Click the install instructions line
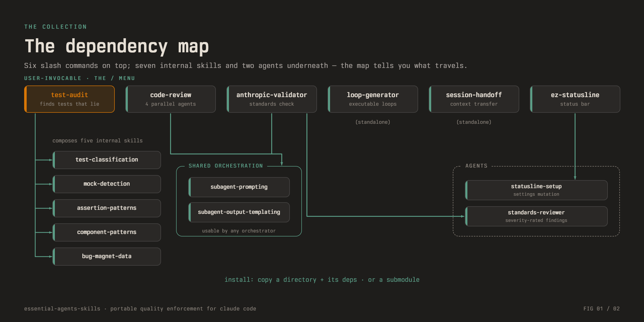Image resolution: width=644 pixels, height=322 pixels. 322,280
